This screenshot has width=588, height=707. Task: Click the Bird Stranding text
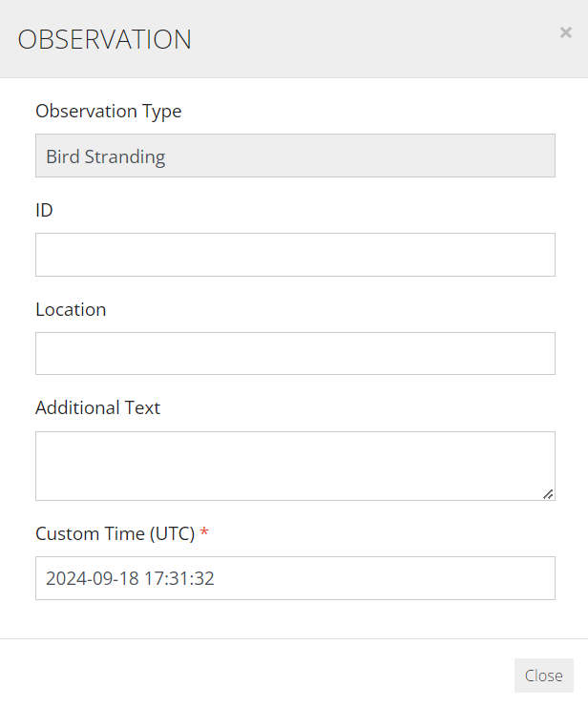point(106,156)
